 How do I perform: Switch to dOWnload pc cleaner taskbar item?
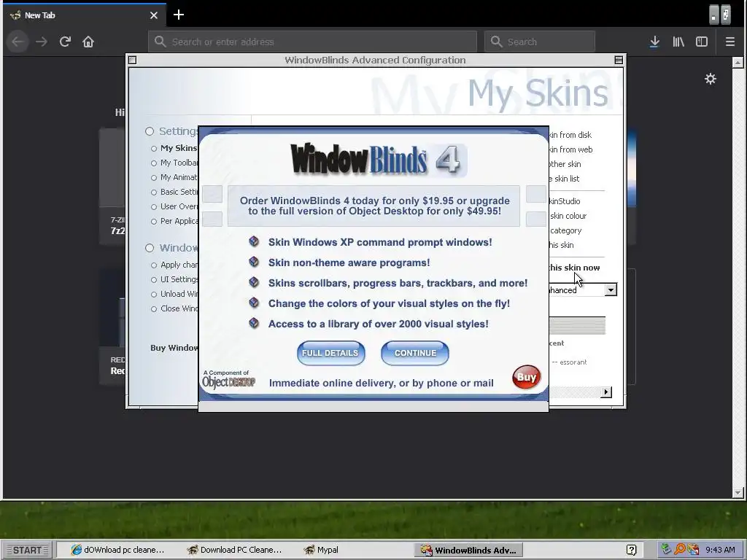coord(117,550)
